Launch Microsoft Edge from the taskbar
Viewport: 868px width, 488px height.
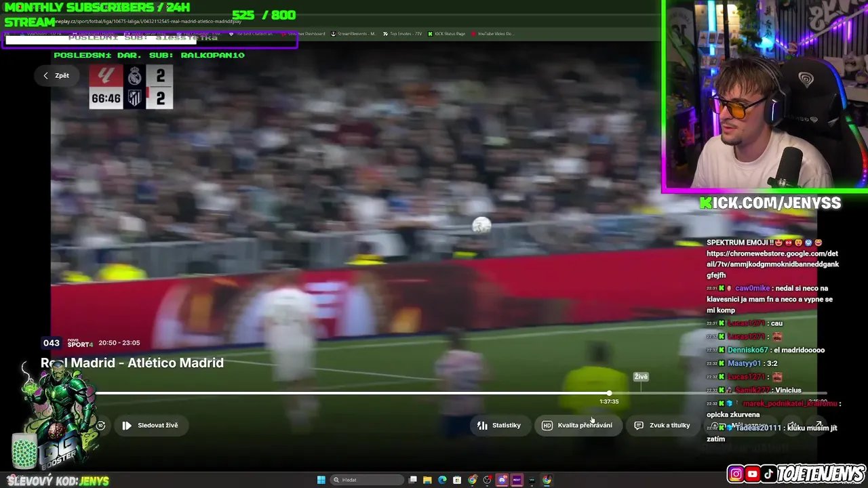pos(442,480)
